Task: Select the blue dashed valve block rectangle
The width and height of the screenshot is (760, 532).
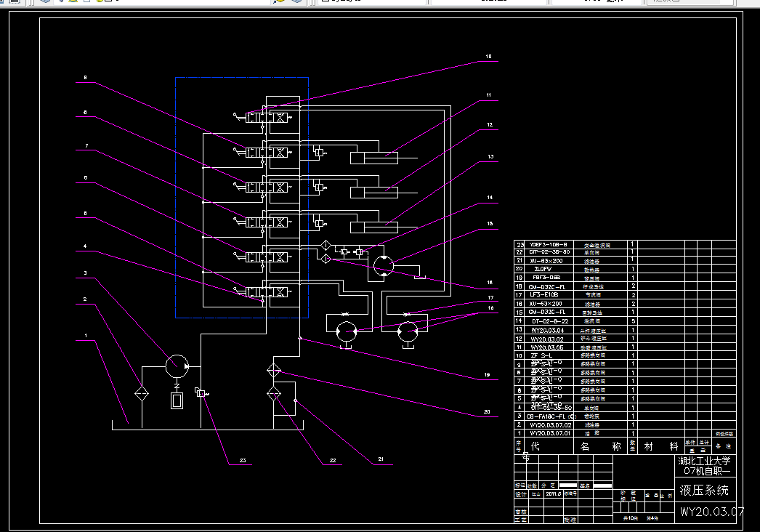Action: 242,198
